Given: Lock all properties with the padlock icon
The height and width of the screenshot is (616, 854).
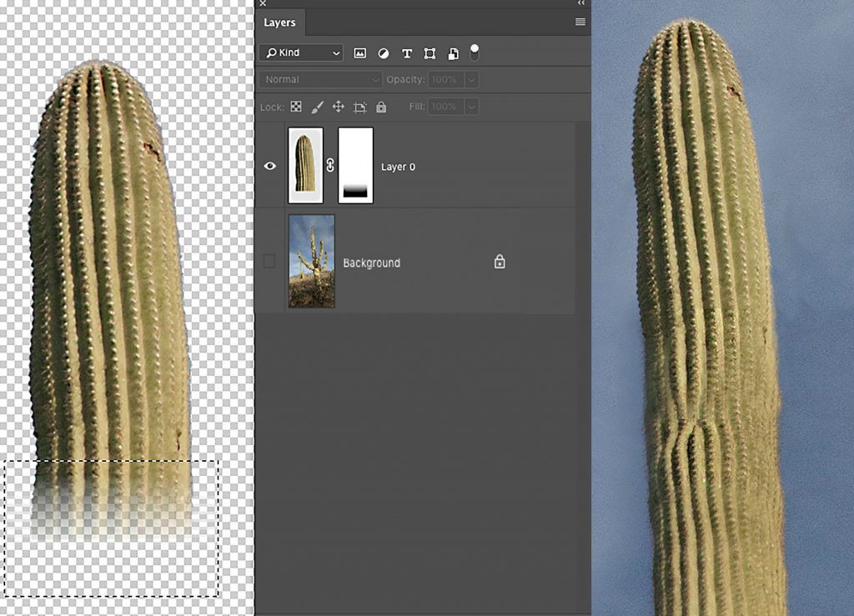Looking at the screenshot, I should click(x=381, y=107).
